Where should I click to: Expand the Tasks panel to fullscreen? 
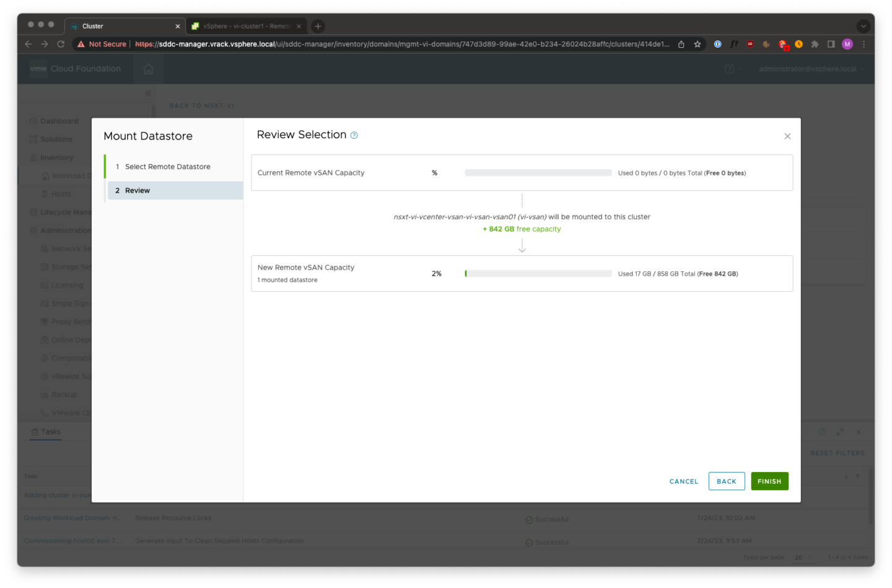click(840, 431)
